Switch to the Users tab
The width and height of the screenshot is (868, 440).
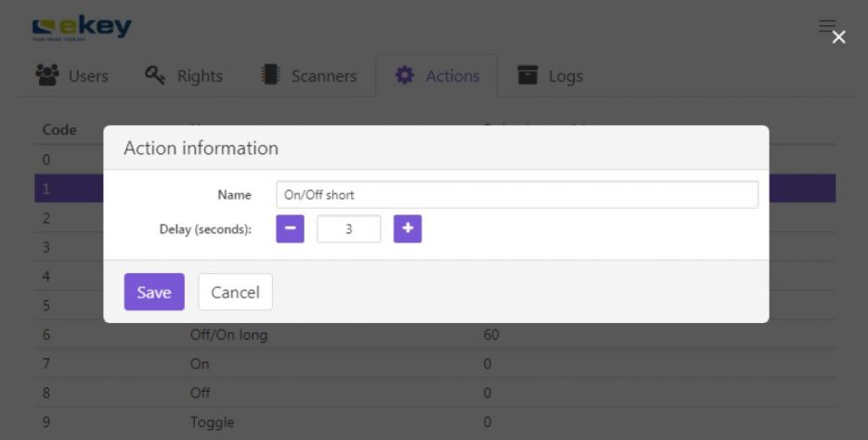click(72, 75)
